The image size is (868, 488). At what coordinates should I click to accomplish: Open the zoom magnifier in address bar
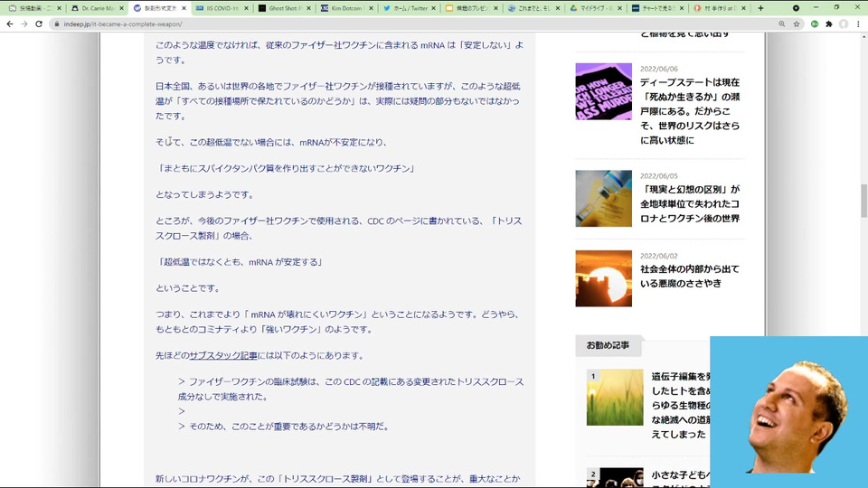pos(781,24)
